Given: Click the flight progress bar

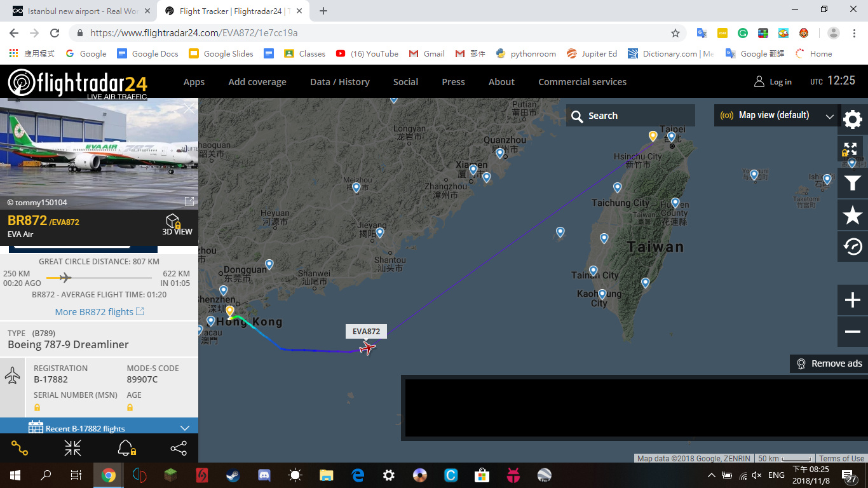Looking at the screenshot, I should tap(99, 278).
